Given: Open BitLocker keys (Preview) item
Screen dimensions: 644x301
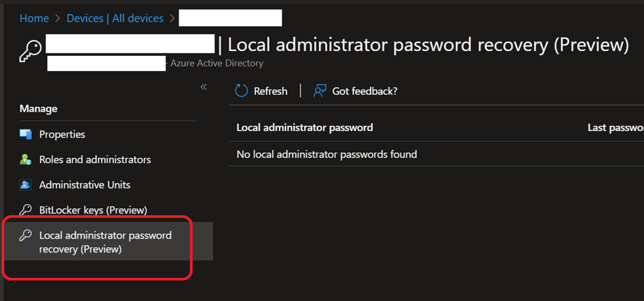Looking at the screenshot, I should coord(93,210).
